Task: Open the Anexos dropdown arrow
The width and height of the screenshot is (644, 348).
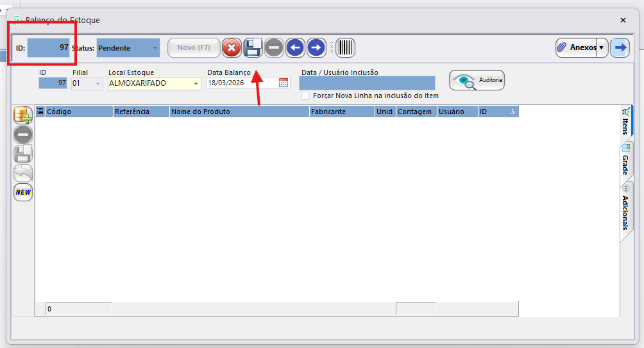Action: pyautogui.click(x=602, y=47)
